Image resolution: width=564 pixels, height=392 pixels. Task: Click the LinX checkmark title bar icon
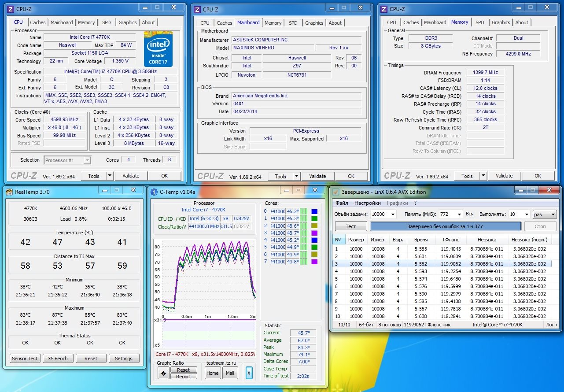336,192
